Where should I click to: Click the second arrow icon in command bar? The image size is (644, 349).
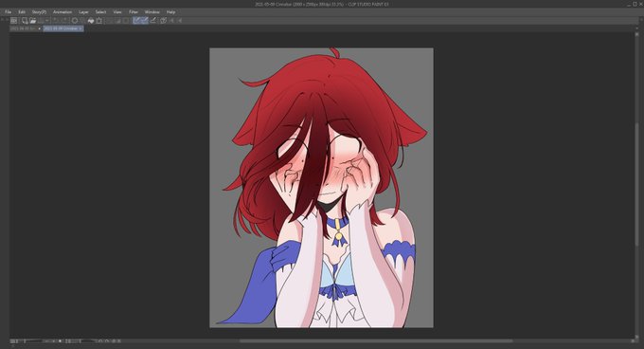[180, 21]
